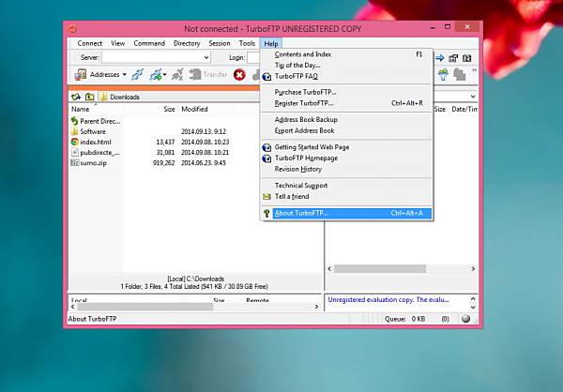Click the gray connection status indicator light
This screenshot has height=392, width=563.
(x=465, y=319)
